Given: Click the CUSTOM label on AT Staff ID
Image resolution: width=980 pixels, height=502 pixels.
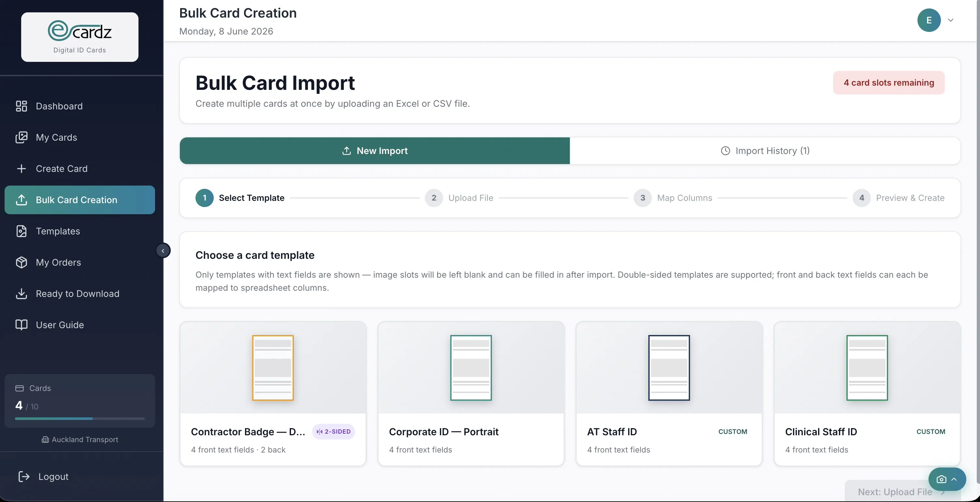Looking at the screenshot, I should click(733, 432).
